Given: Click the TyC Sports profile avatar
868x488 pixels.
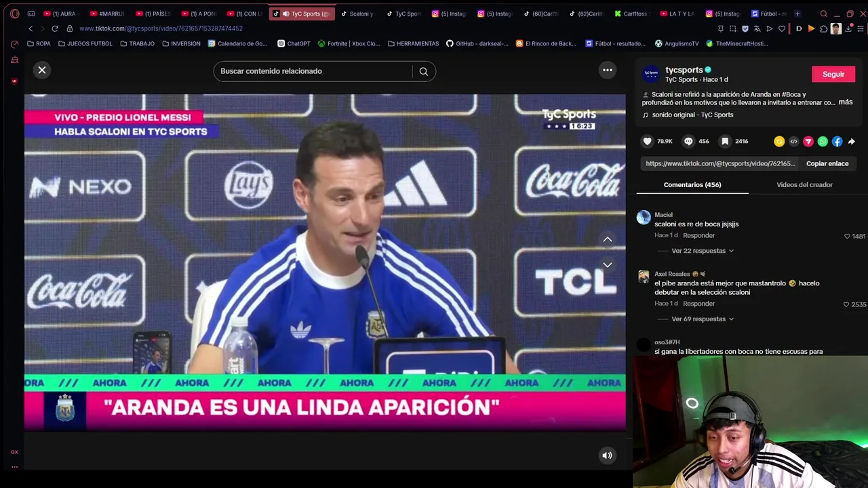Looking at the screenshot, I should point(651,75).
